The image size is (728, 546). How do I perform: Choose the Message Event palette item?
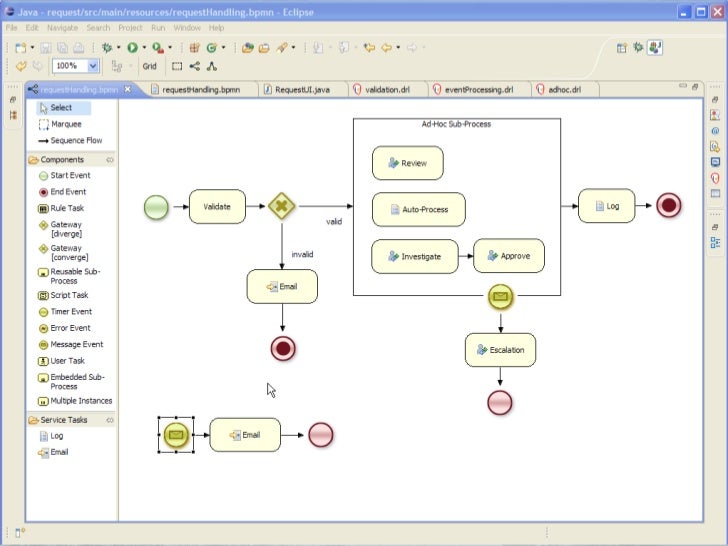71,344
